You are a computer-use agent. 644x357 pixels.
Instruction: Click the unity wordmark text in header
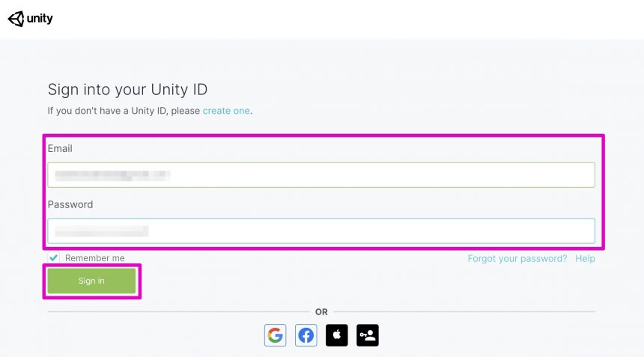click(x=40, y=19)
